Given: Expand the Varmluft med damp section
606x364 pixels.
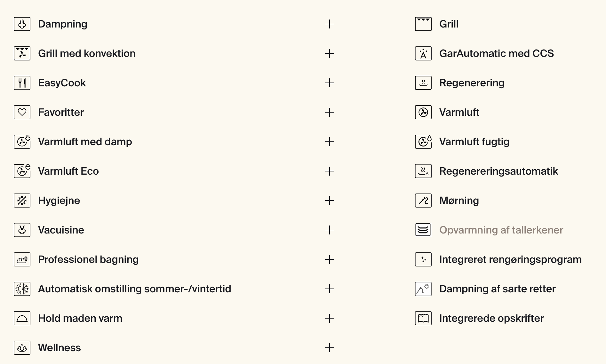Looking at the screenshot, I should point(330,142).
